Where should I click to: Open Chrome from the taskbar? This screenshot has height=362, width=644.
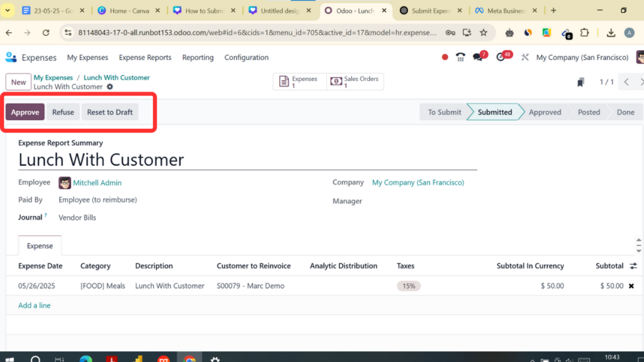point(189,359)
